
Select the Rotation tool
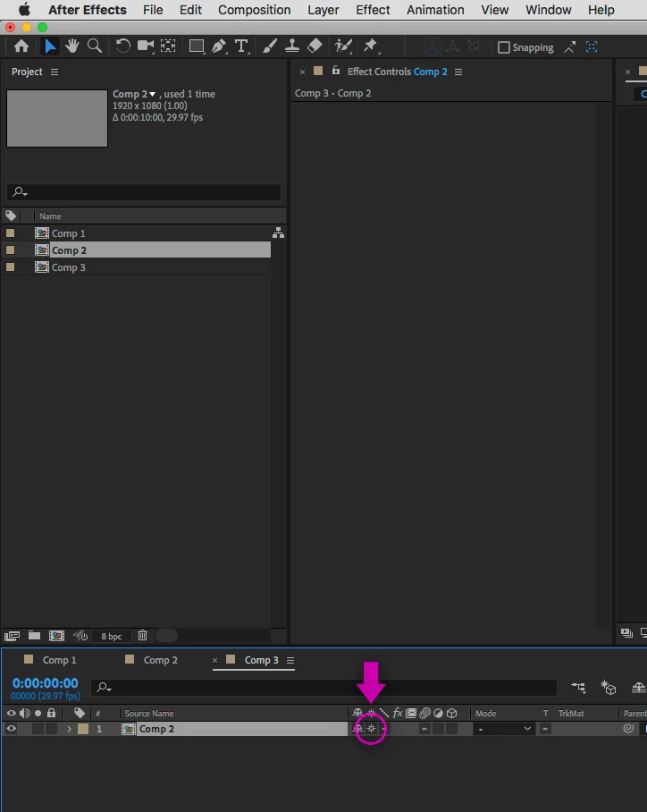(x=122, y=47)
